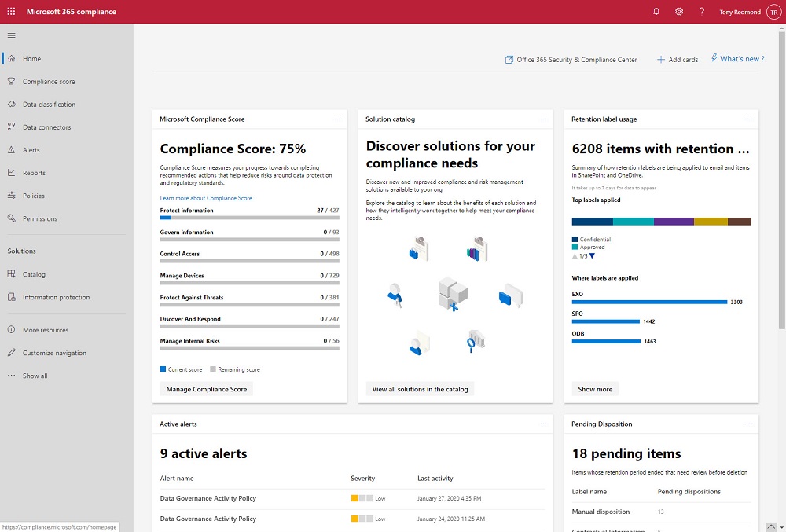This screenshot has width=786, height=532.
Task: Click the Alerts triangle icon in sidebar
Action: tap(11, 150)
